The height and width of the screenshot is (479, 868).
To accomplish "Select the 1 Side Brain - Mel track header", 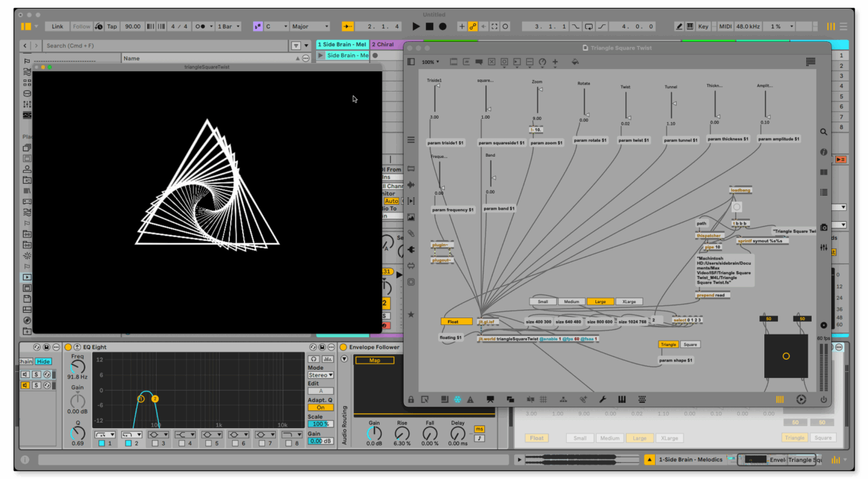I will click(342, 45).
